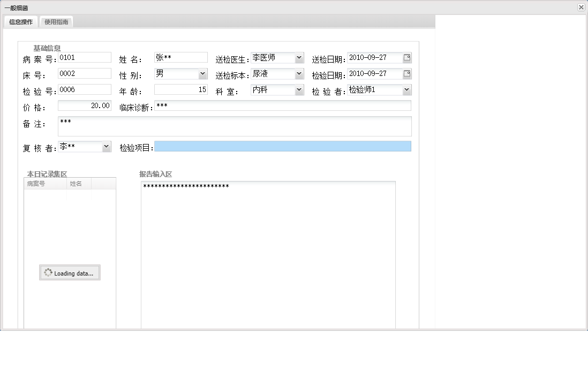The width and height of the screenshot is (588, 373).
Task: Open the 送检医生 dropdown
Action: click(299, 57)
